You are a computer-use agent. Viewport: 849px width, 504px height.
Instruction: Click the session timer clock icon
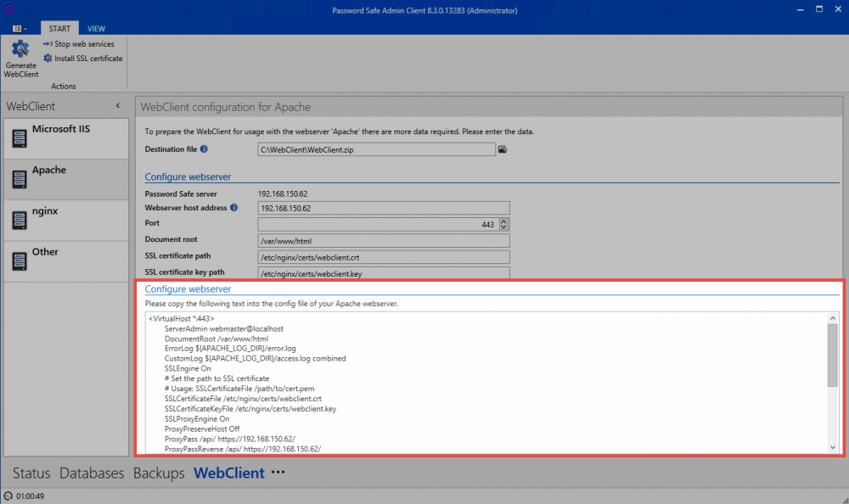[8, 496]
